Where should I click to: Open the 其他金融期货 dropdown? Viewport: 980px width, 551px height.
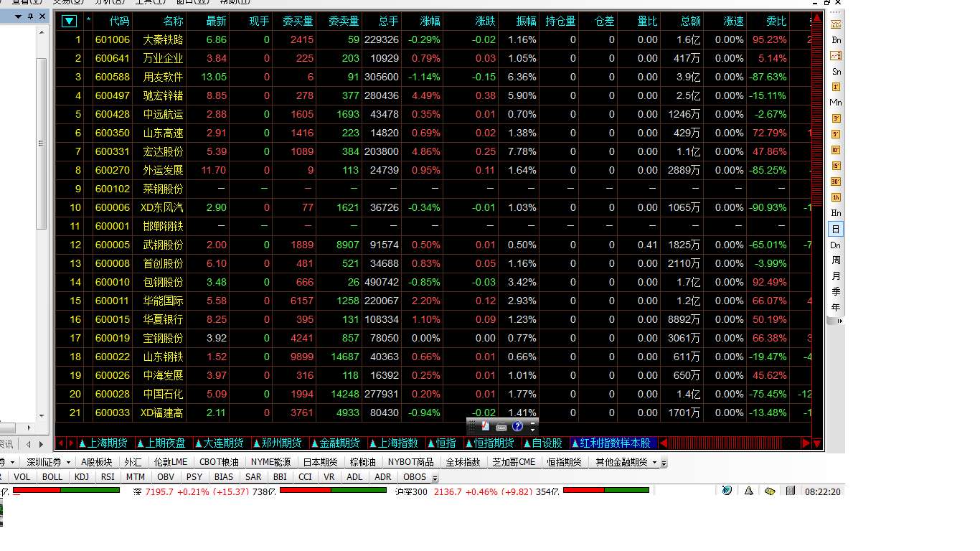pyautogui.click(x=626, y=462)
